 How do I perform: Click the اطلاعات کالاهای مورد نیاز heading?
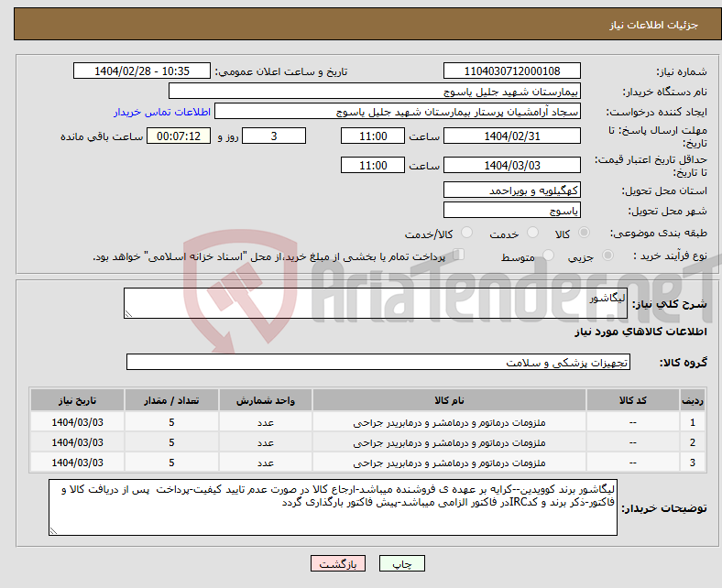coord(640,332)
